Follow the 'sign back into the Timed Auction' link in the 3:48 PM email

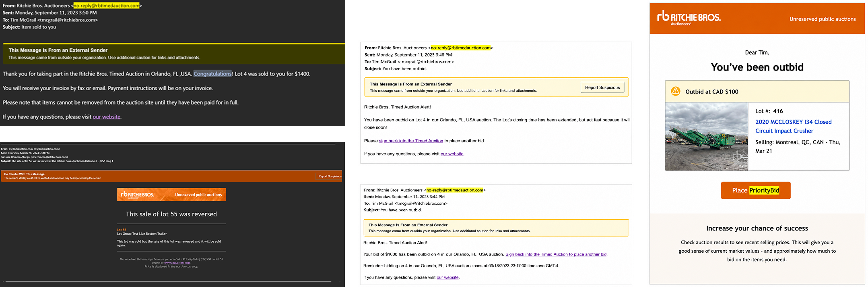click(x=411, y=141)
